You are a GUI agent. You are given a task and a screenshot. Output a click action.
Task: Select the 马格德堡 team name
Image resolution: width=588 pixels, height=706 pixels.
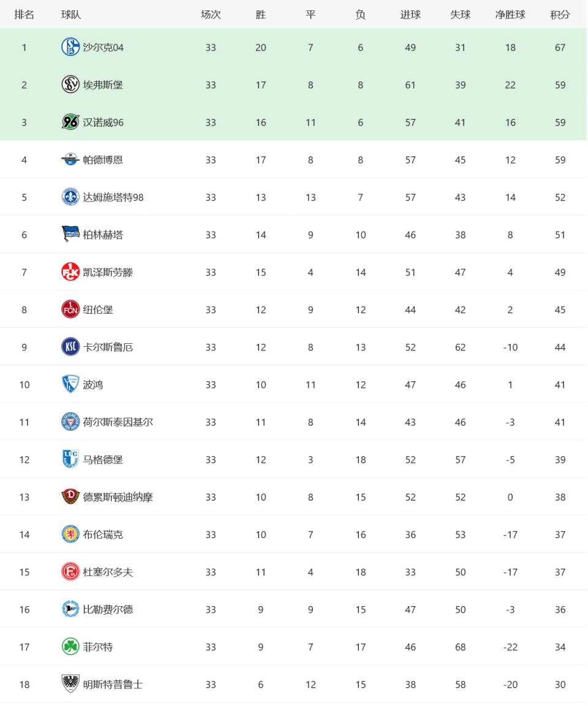tap(102, 460)
